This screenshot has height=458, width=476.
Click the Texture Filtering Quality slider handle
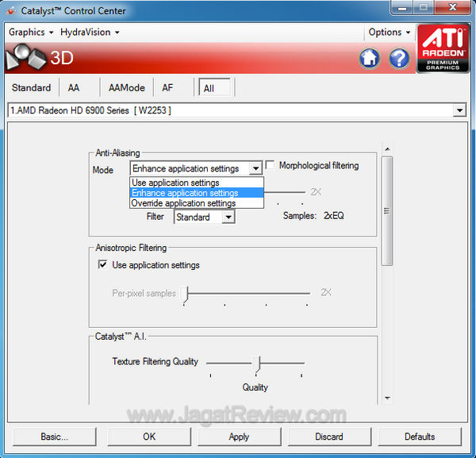(257, 363)
